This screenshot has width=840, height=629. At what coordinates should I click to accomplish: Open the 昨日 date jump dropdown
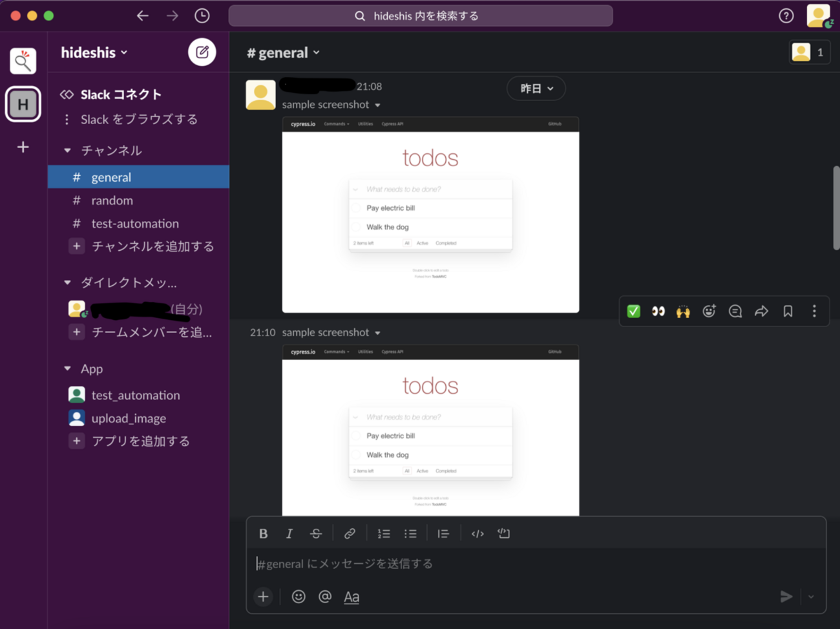click(536, 89)
